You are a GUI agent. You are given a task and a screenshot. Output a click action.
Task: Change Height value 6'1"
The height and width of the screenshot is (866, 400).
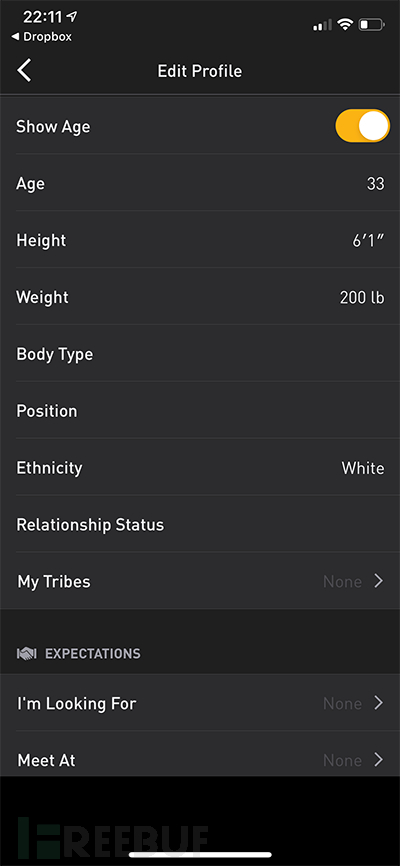[x=369, y=241]
